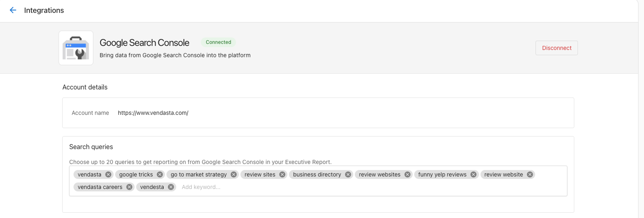This screenshot has width=644, height=218.
Task: Click the Choose up to 20 queries hint
Action: pos(200,162)
